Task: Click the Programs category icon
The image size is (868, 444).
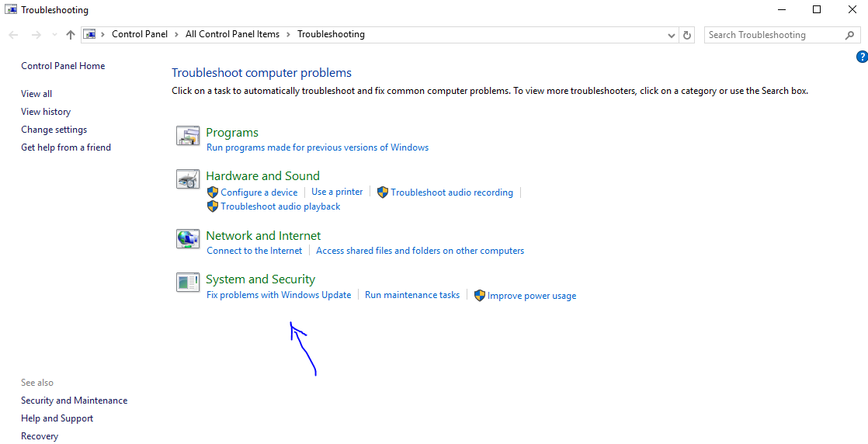Action: pyautogui.click(x=188, y=136)
